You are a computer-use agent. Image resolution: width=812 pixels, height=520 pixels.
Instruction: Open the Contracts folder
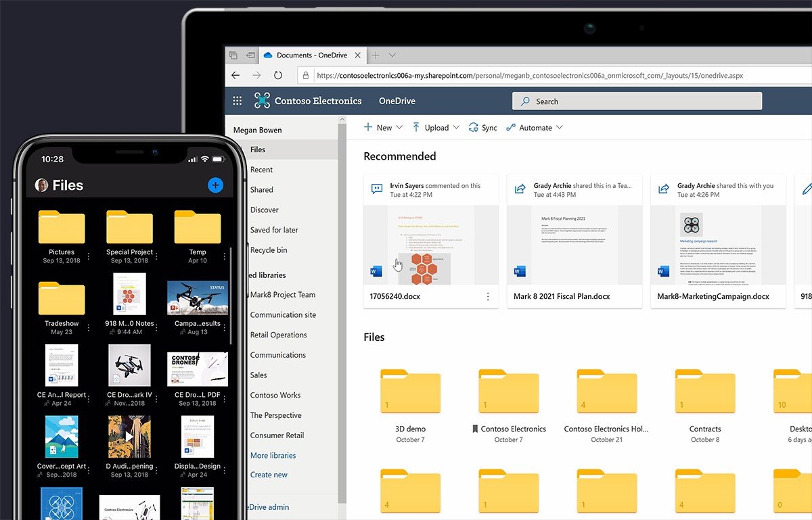pyautogui.click(x=705, y=391)
